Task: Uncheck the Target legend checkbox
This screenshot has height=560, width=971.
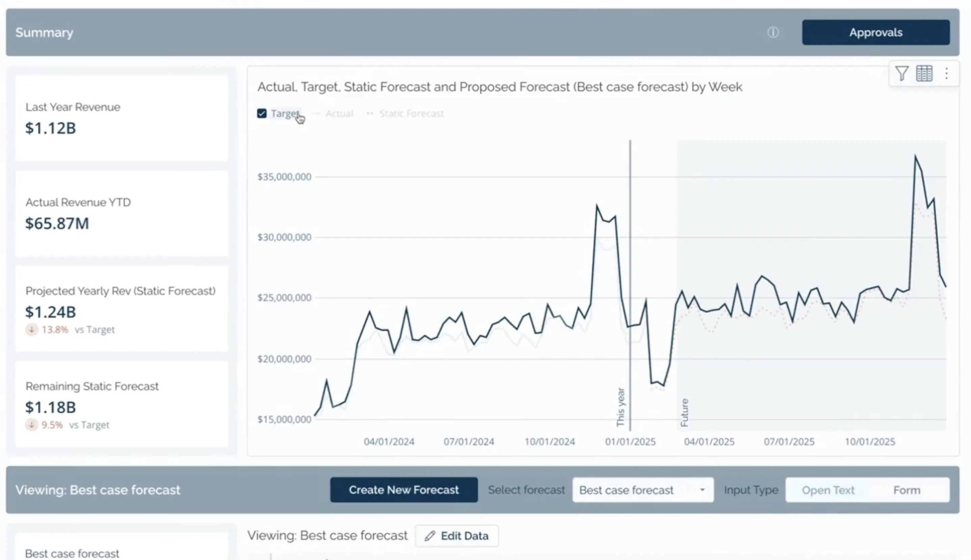Action: pos(262,113)
